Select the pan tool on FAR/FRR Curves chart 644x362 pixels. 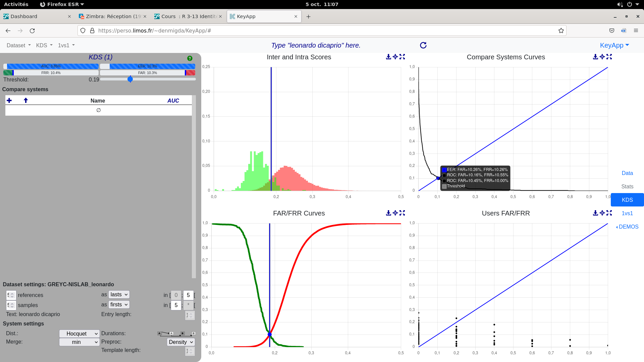[395, 213]
